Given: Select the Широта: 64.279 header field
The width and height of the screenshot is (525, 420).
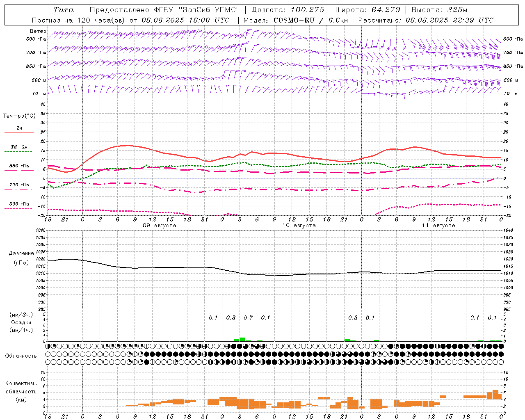Looking at the screenshot, I should pos(367,10).
